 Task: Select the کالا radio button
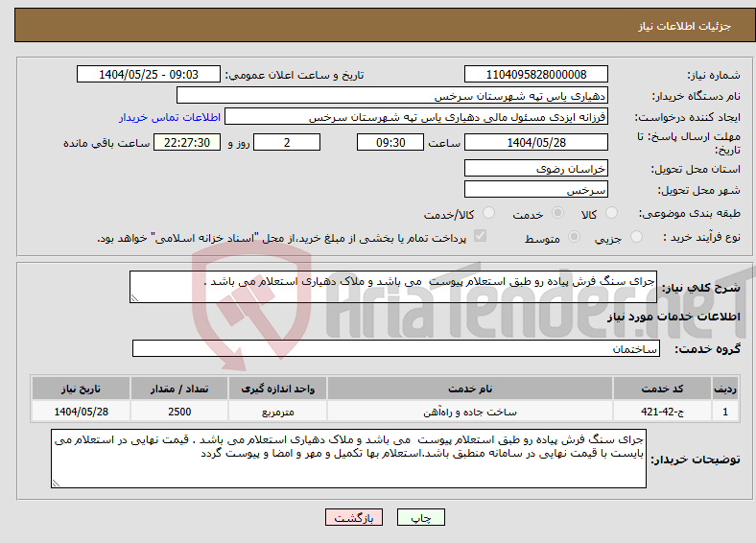611,213
